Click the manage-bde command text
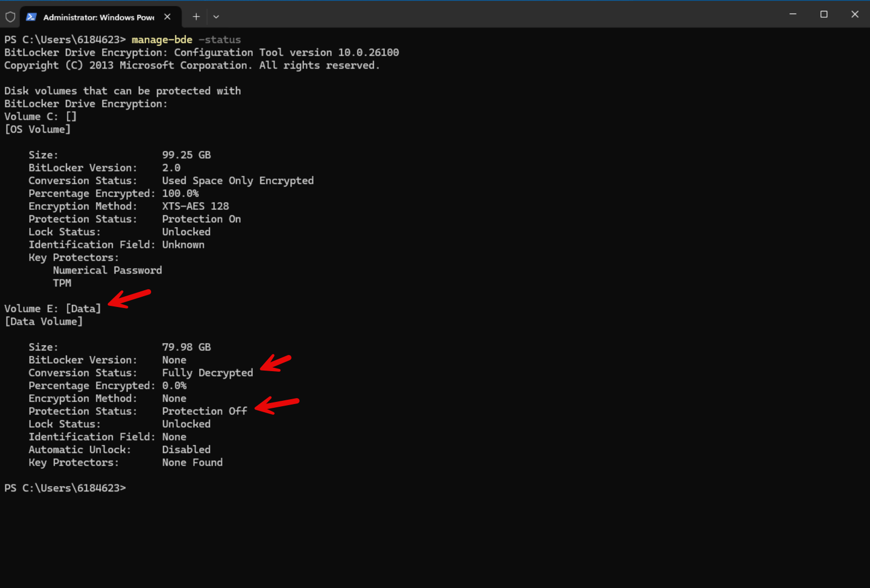 pyautogui.click(x=161, y=39)
